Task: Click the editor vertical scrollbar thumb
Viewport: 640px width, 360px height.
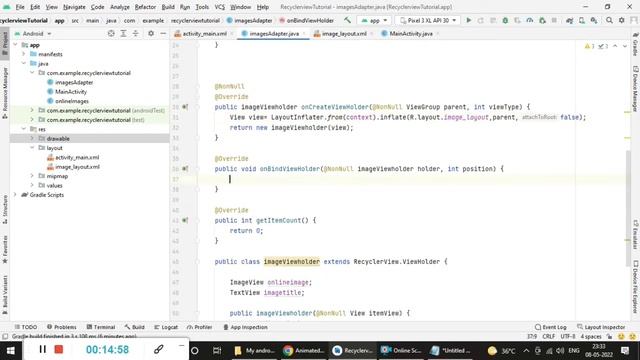Action: (x=628, y=208)
